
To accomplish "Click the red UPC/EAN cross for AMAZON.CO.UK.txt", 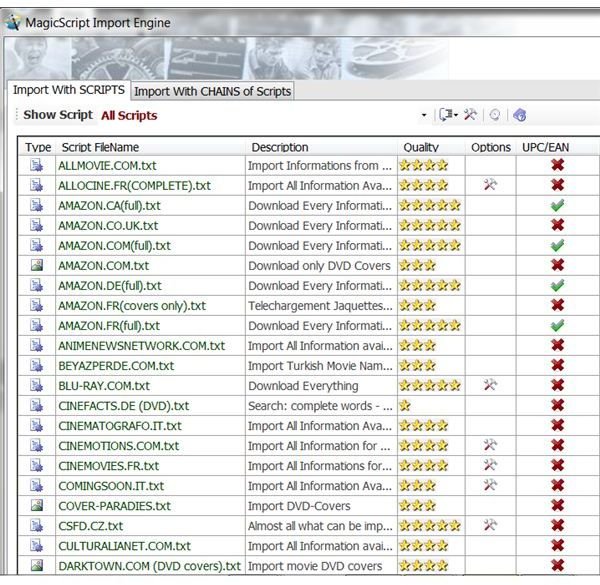I will coord(558,225).
